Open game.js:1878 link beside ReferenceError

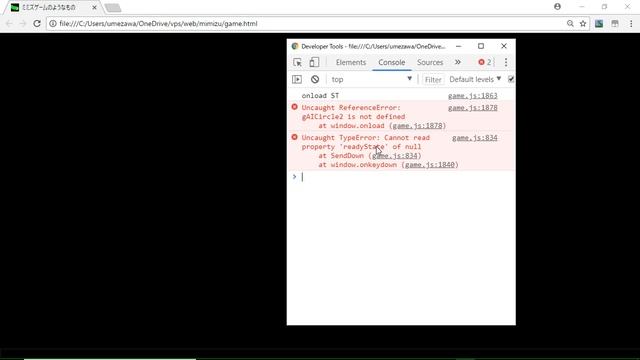point(472,108)
